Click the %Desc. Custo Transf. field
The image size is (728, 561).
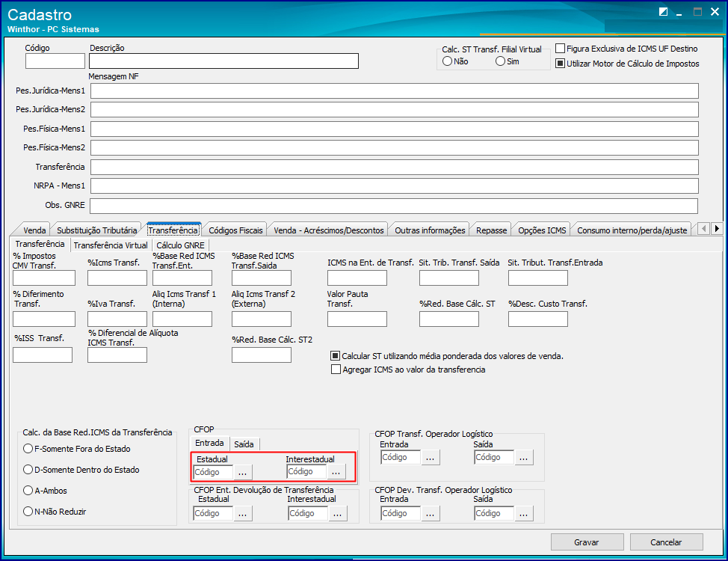[x=538, y=319]
